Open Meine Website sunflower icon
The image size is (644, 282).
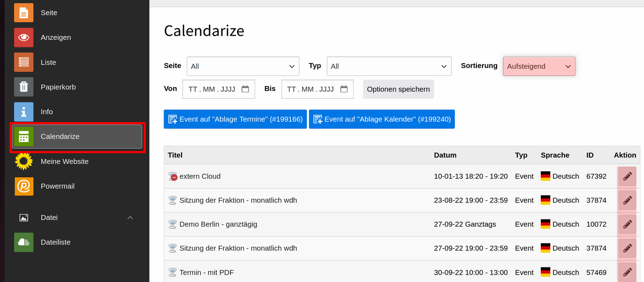click(x=24, y=162)
